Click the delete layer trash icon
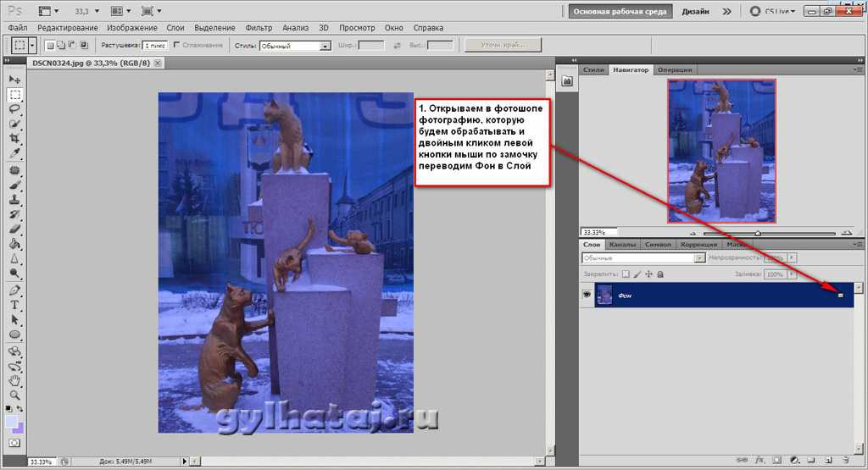 pos(844,460)
